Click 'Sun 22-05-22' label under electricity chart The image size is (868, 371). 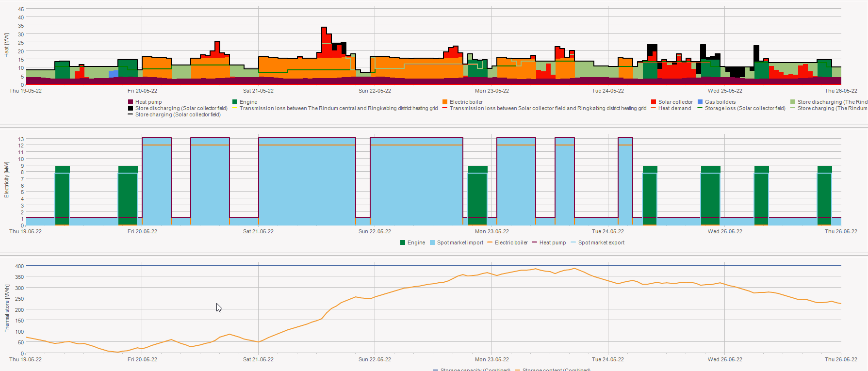375,231
